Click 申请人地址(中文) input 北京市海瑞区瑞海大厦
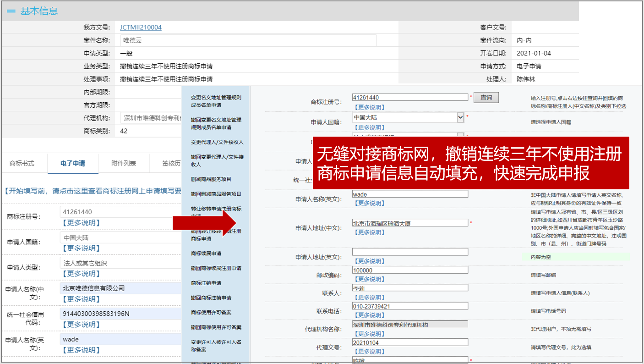Viewport: 644px width, 364px height. coord(410,223)
